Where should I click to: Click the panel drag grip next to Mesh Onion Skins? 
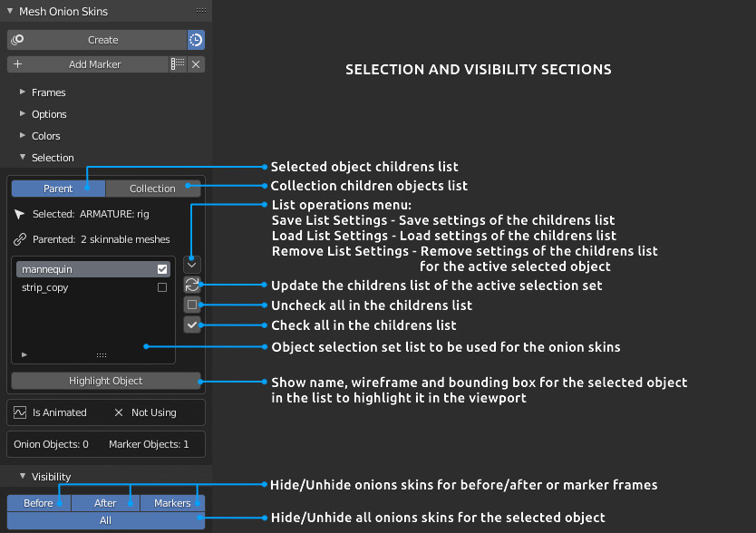(200, 11)
